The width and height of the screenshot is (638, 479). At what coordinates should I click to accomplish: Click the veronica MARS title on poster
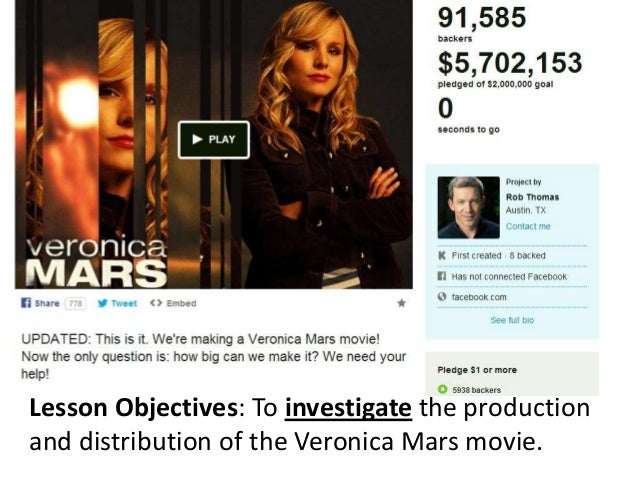[96, 262]
